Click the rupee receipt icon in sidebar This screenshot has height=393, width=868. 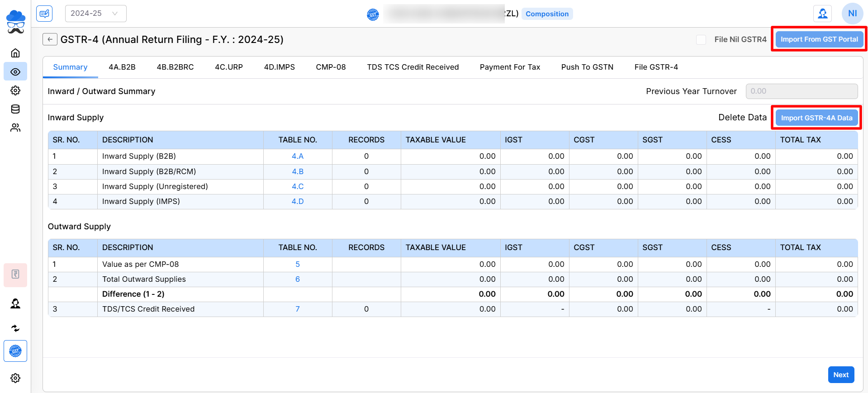[15, 275]
